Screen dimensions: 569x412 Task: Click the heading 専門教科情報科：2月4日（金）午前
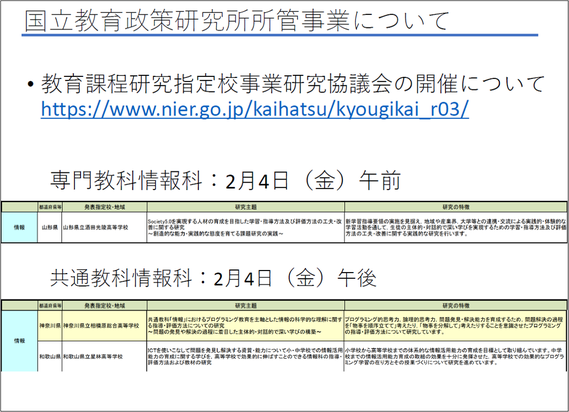tap(225, 180)
